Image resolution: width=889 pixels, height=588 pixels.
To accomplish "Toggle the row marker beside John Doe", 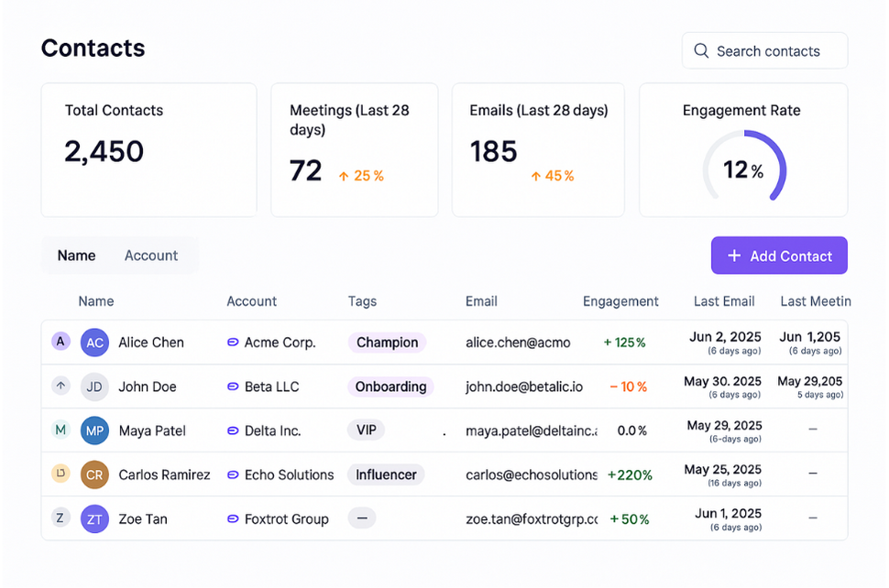I will click(x=60, y=387).
